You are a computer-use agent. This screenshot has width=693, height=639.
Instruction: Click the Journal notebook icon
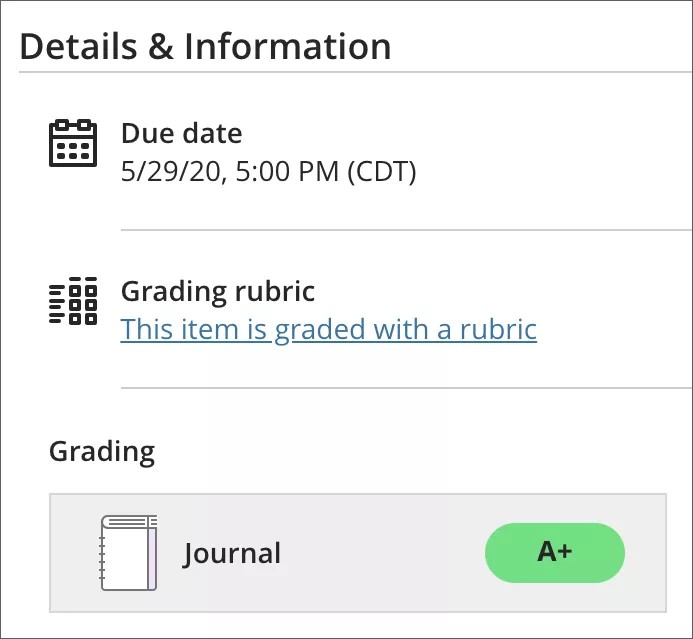pyautogui.click(x=129, y=552)
